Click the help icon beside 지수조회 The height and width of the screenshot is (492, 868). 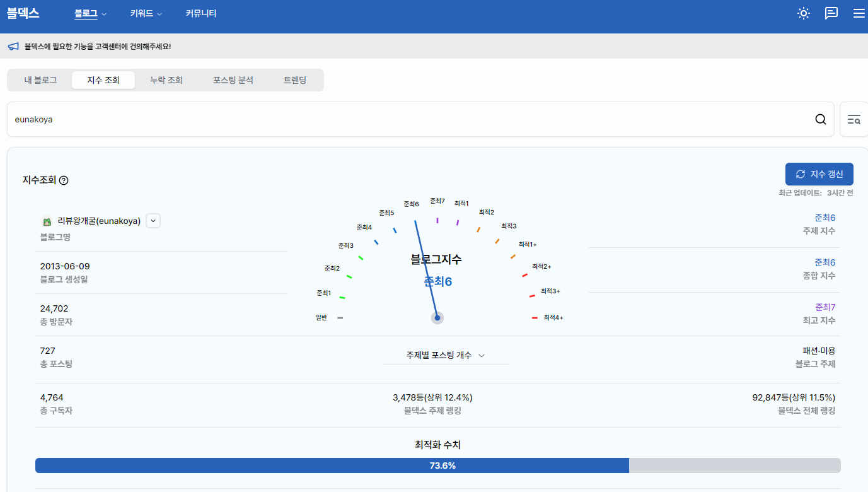[x=64, y=180]
